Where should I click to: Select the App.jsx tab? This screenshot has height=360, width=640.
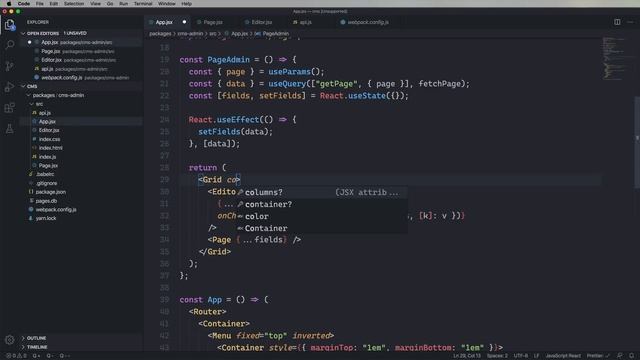click(x=164, y=22)
